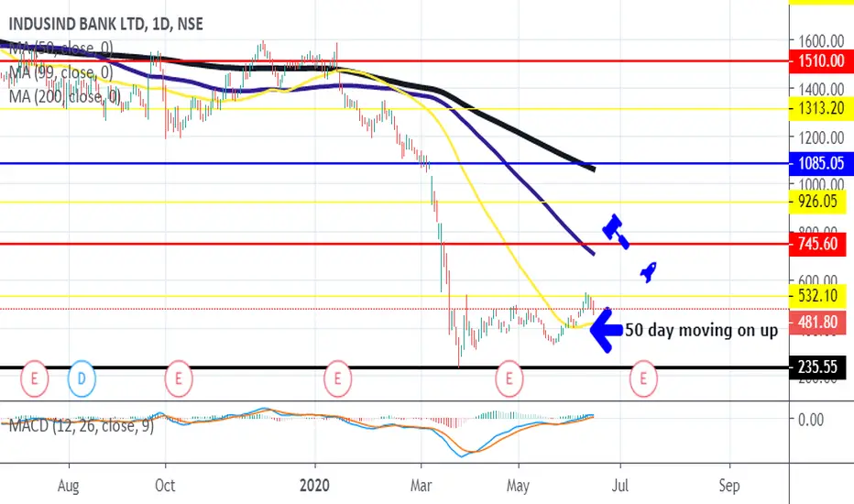Click the blue 1085.05 price label
Image resolution: width=854 pixels, height=504 pixels.
[x=821, y=163]
